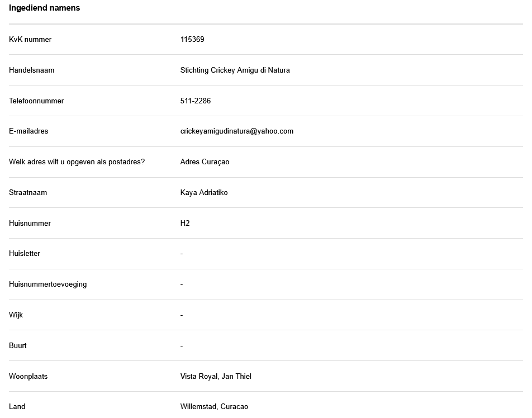Click the Huisnummertoevoeging label
The image size is (532, 418).
(47, 284)
